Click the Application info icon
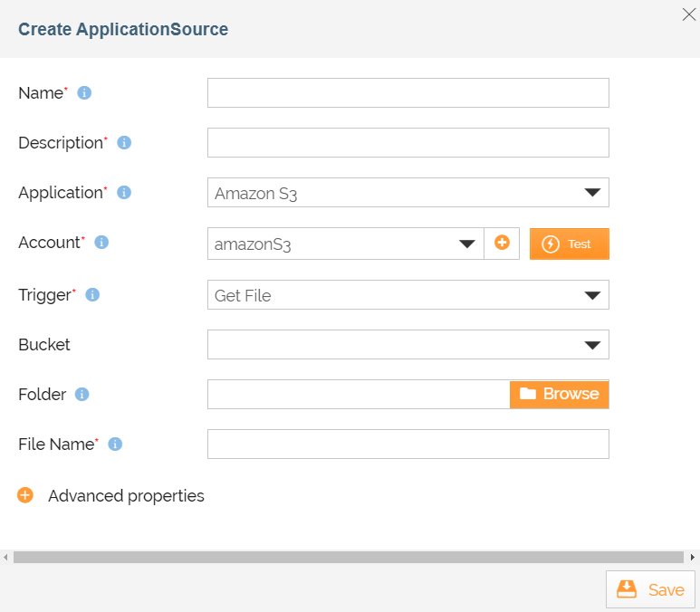 (124, 193)
